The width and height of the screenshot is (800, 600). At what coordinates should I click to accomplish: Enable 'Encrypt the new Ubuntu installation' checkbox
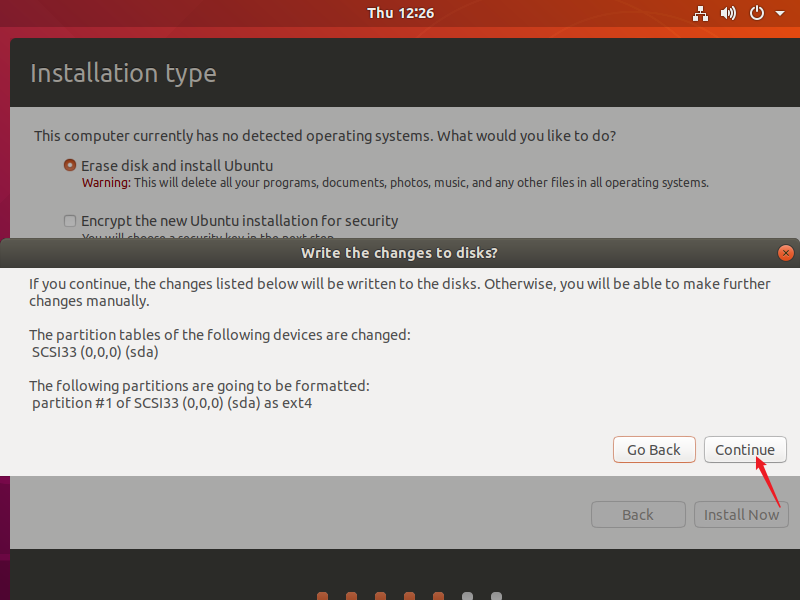(x=70, y=220)
